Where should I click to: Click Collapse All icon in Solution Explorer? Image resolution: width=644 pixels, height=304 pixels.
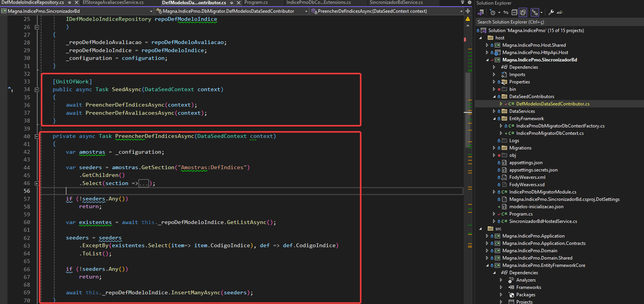tap(514, 12)
